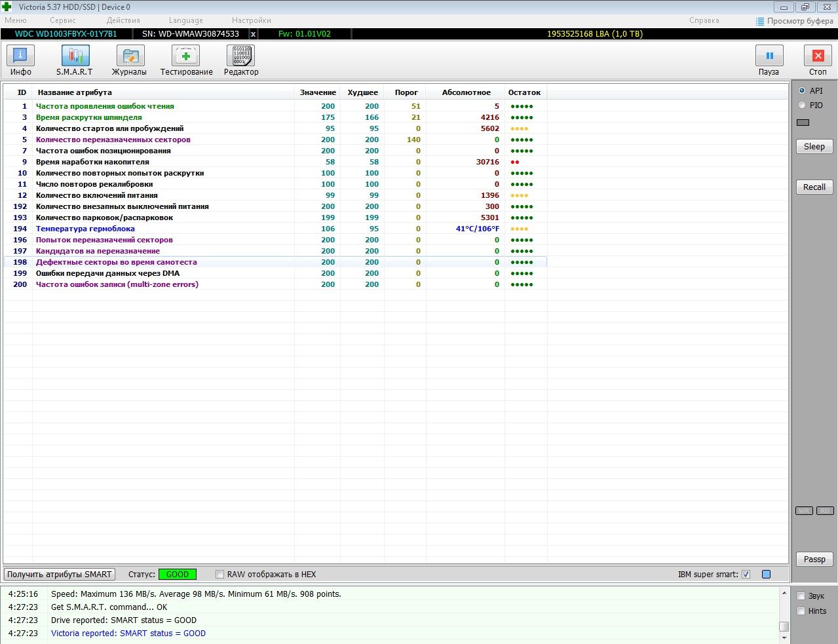Click the x next to serial number
This screenshot has height=644, width=838.
pos(253,34)
